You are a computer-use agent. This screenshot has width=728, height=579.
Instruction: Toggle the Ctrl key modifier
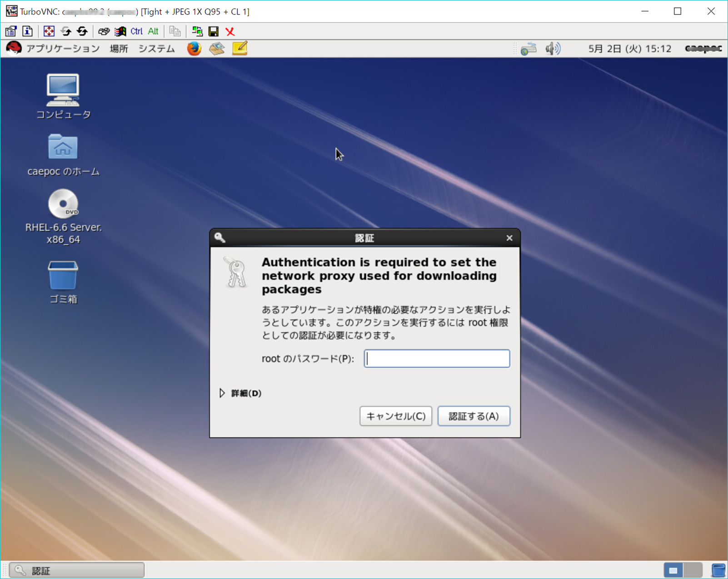click(x=135, y=31)
